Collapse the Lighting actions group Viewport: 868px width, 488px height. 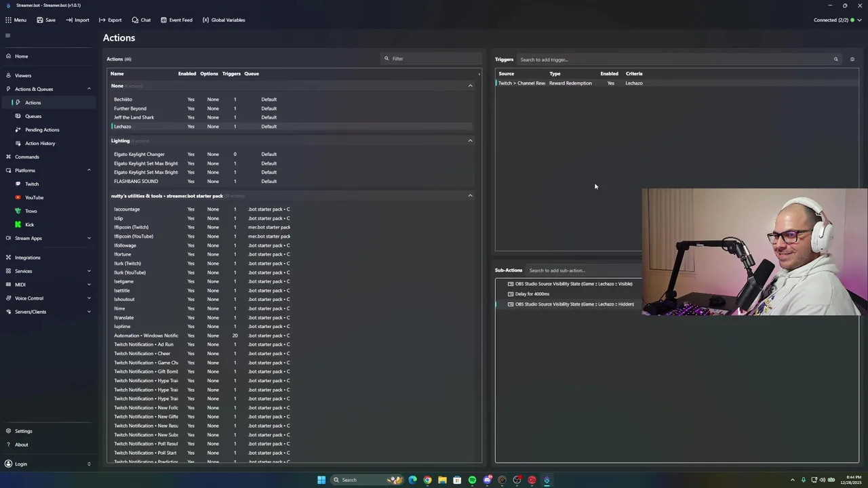[470, 141]
